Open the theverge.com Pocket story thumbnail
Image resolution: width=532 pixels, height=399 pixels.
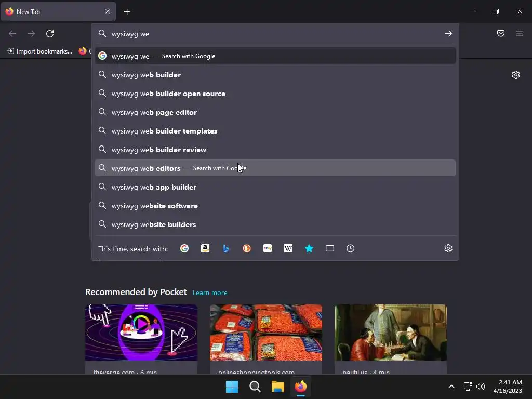[141, 332]
